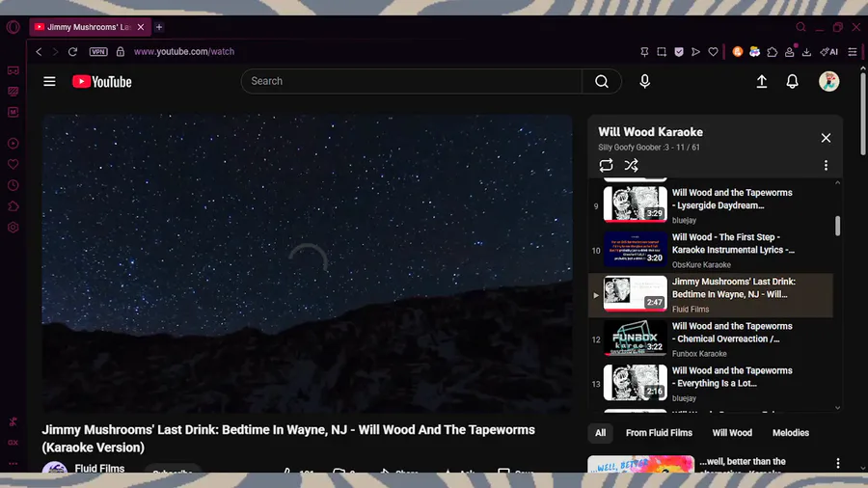868x488 pixels.
Task: Open the sidebar player icon
Action: click(14, 144)
